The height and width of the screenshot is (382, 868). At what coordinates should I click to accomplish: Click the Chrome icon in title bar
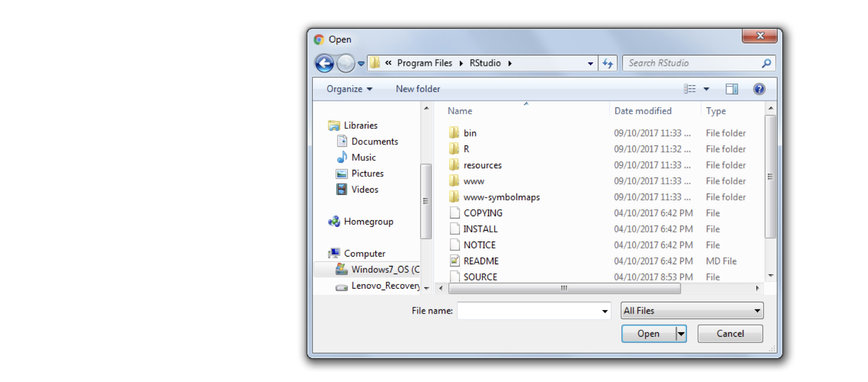319,39
